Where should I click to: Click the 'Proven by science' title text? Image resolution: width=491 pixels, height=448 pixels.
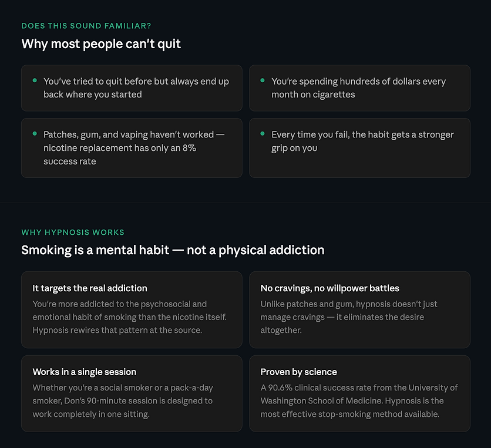(298, 372)
